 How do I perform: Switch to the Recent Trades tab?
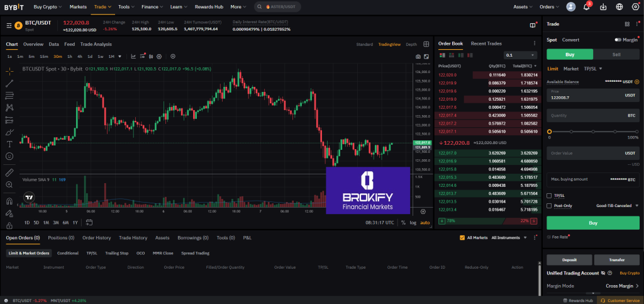(x=486, y=43)
